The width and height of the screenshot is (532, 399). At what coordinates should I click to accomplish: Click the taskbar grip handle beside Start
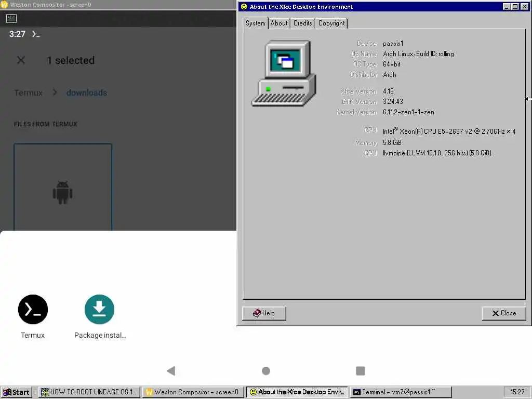coord(35,392)
